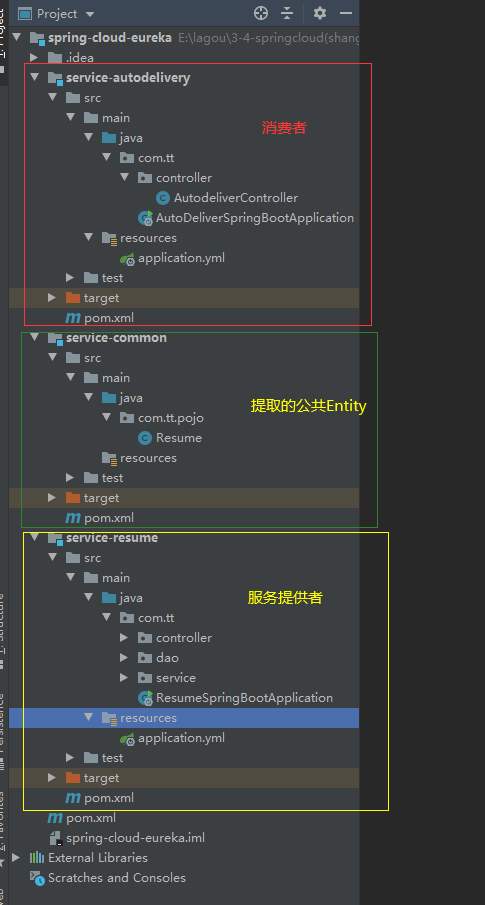The height and width of the screenshot is (905, 485).
Task: Click the Scratches and Consoles icon
Action: [37, 878]
